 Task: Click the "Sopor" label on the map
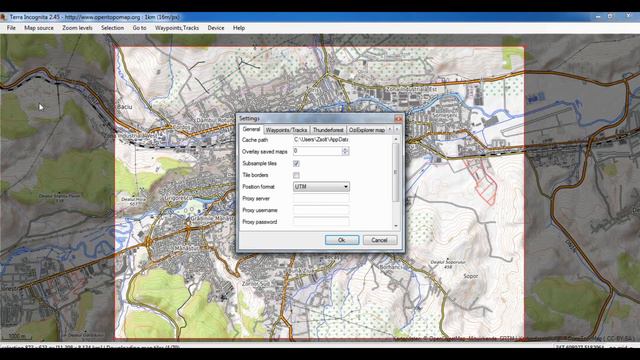[470, 276]
